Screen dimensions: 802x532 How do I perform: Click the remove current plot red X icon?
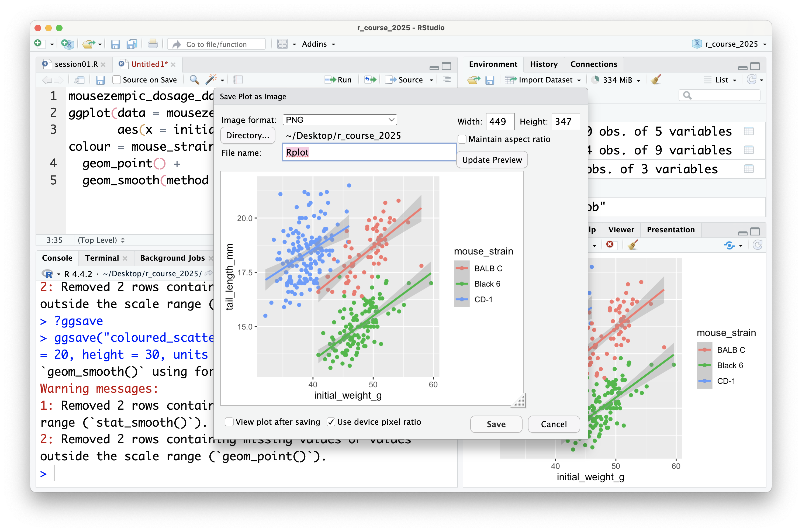click(x=610, y=245)
